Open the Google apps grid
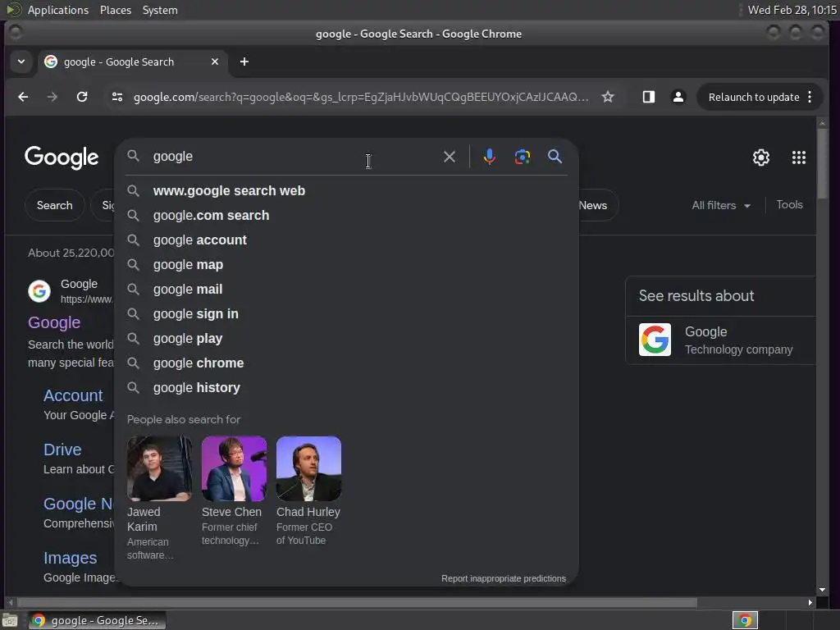Screen dimensions: 840x630 point(799,157)
